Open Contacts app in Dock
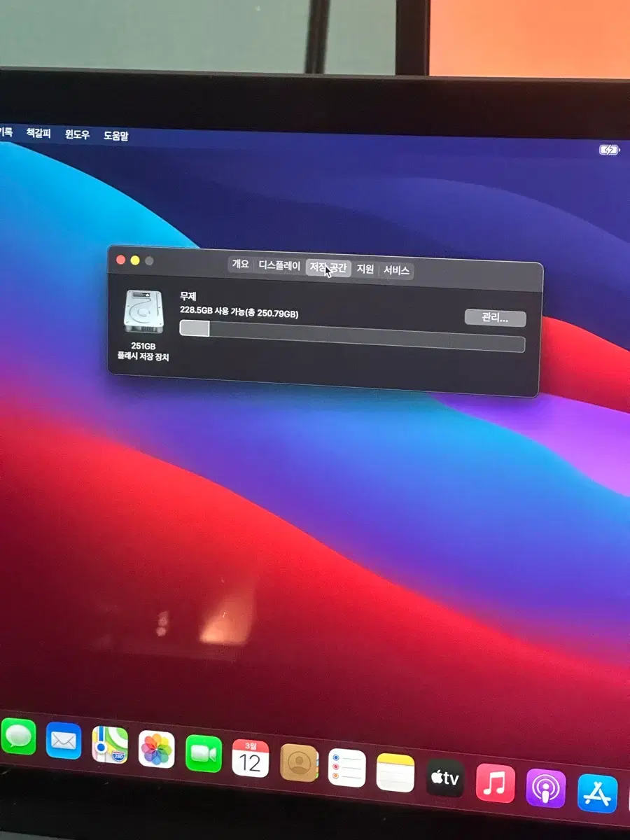Image resolution: width=630 pixels, height=840 pixels. 300,762
